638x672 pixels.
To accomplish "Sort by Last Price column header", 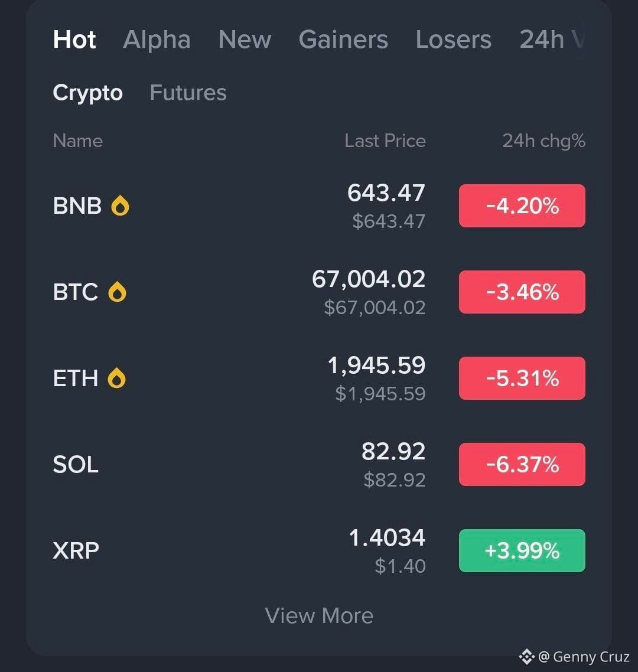I will (x=385, y=141).
